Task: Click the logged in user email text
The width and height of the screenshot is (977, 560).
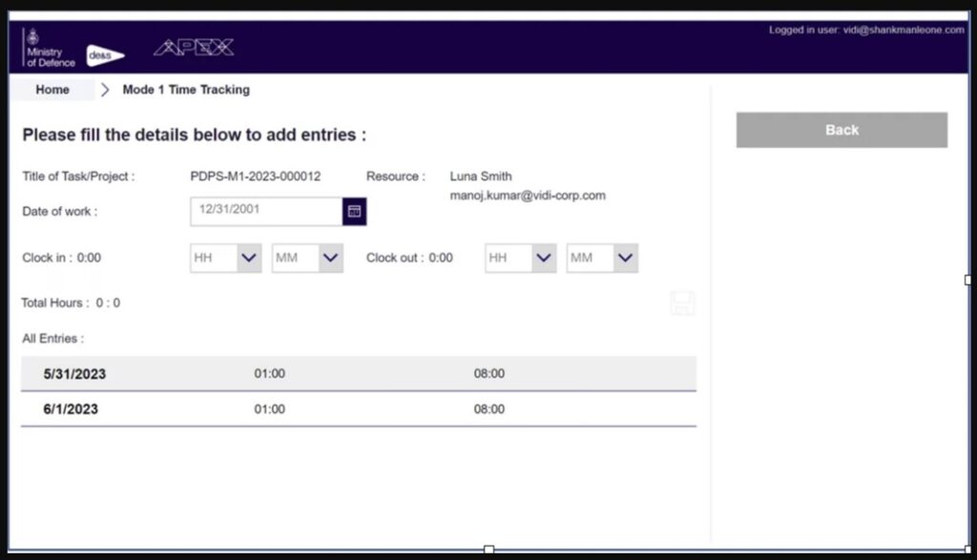Action: (866, 30)
